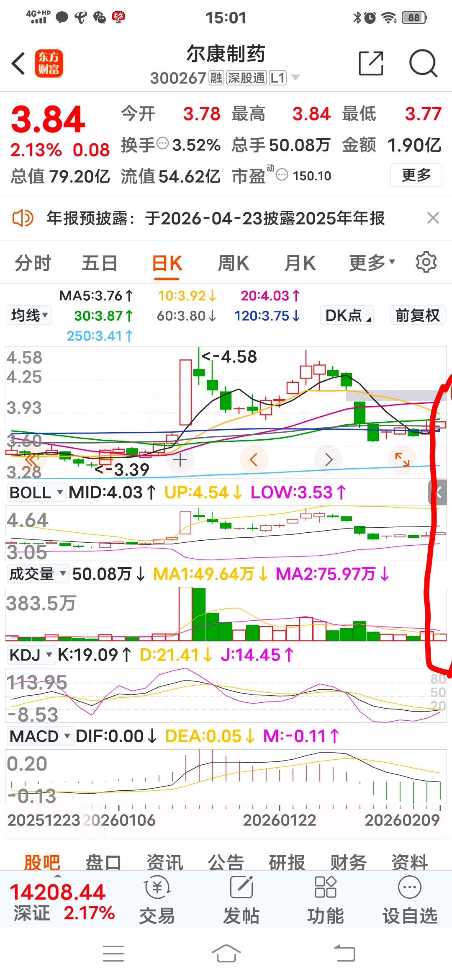
Task: Tap the 深证 index ticker 14208.44
Action: pos(57,892)
